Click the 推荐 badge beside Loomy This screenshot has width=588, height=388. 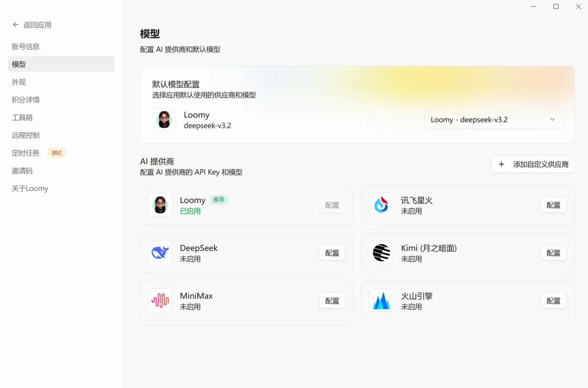(219, 200)
